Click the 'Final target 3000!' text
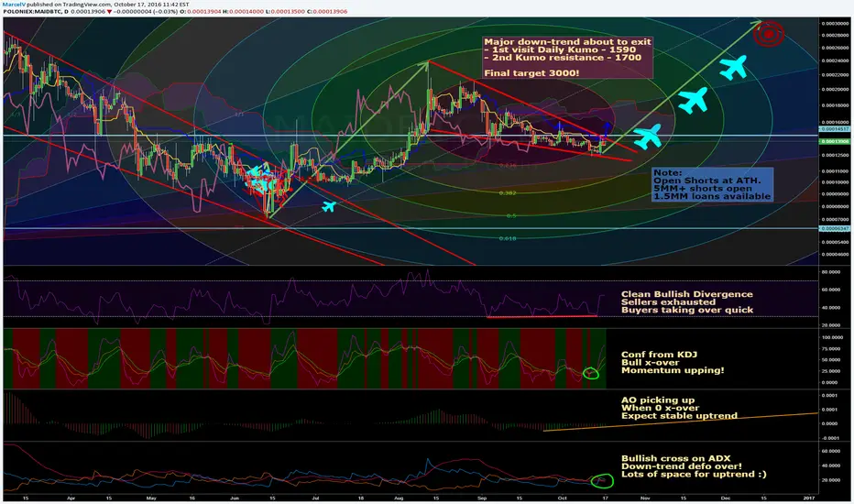 coord(531,73)
